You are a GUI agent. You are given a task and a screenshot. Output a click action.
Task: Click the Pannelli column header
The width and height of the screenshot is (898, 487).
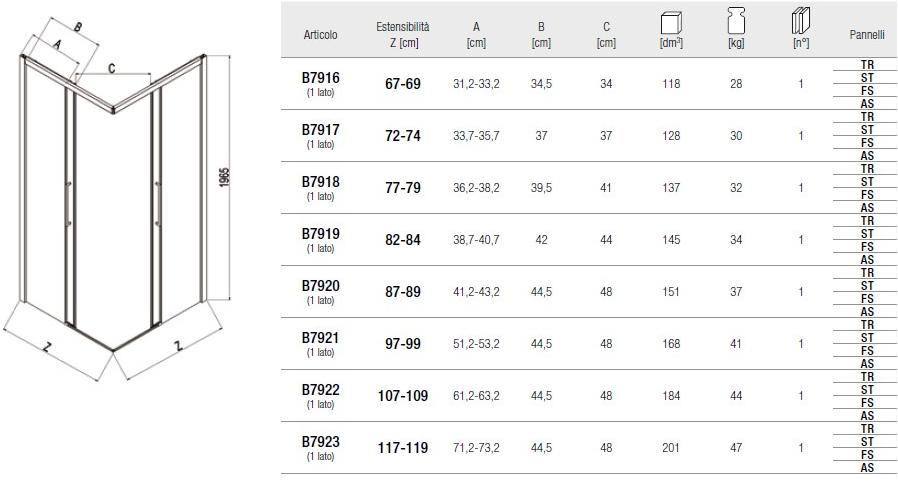click(867, 34)
